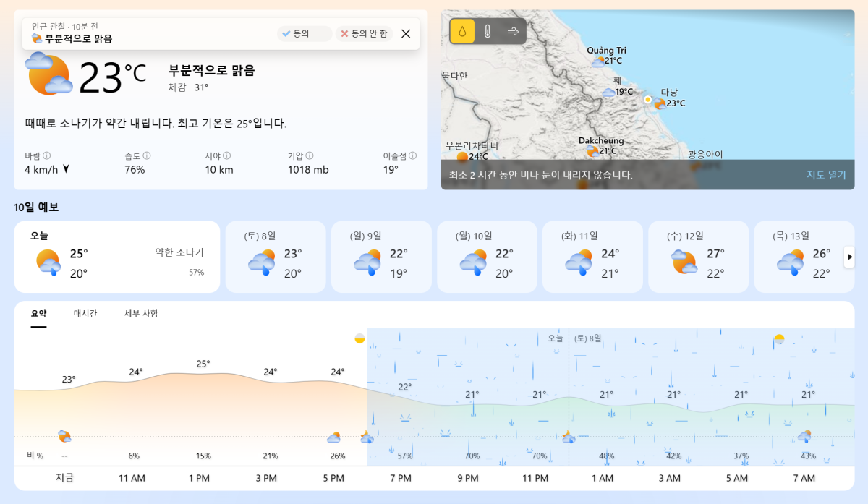The image size is (868, 504).
Task: Click the 체감 31° feels-like text
Action: click(x=188, y=87)
